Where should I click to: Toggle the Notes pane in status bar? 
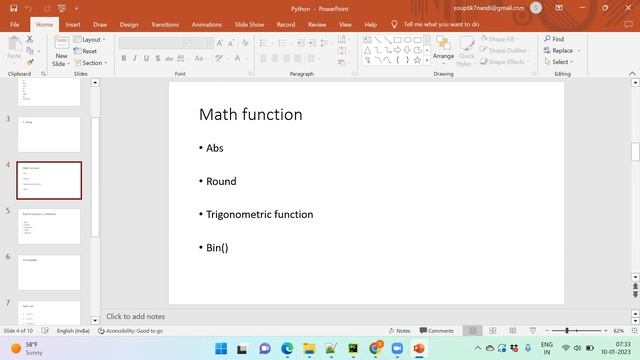tap(399, 331)
